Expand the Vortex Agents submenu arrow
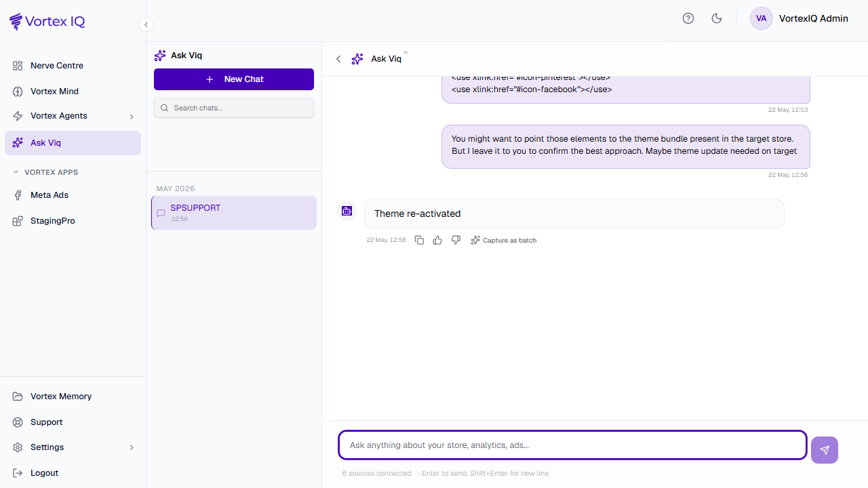Screen dimensions: 868x488 tap(132, 117)
